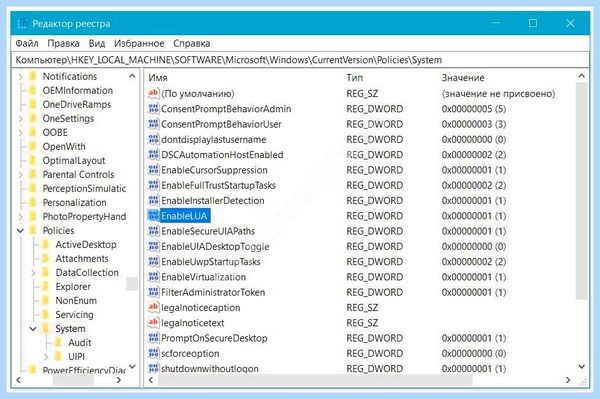600x399 pixels.
Task: Click the 0x00000003 (3) value cell
Action: [474, 124]
